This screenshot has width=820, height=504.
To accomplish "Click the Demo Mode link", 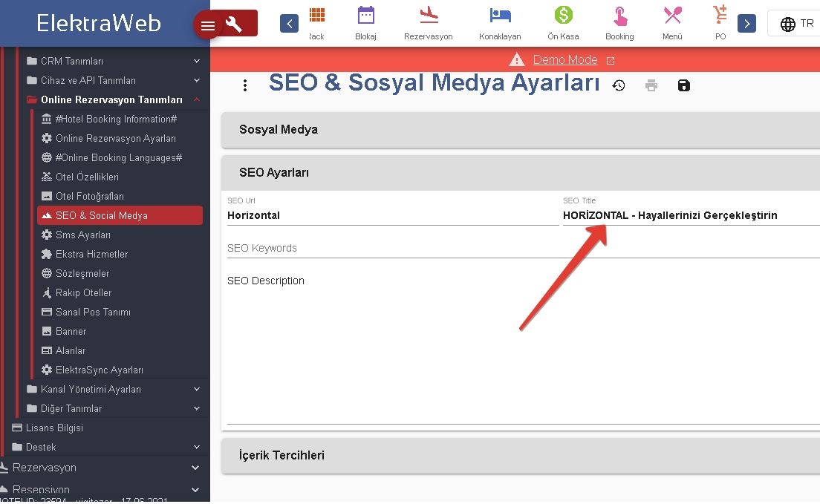I will [565, 60].
